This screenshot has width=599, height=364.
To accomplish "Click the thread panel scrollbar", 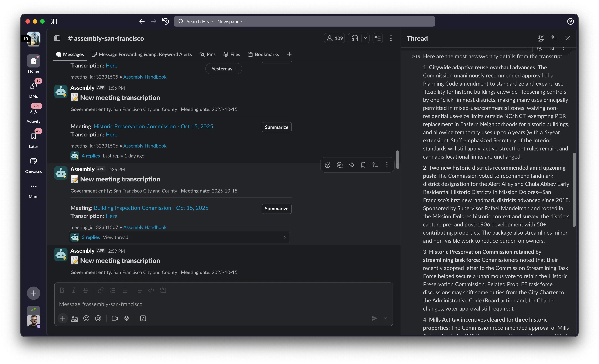I will click(x=574, y=190).
